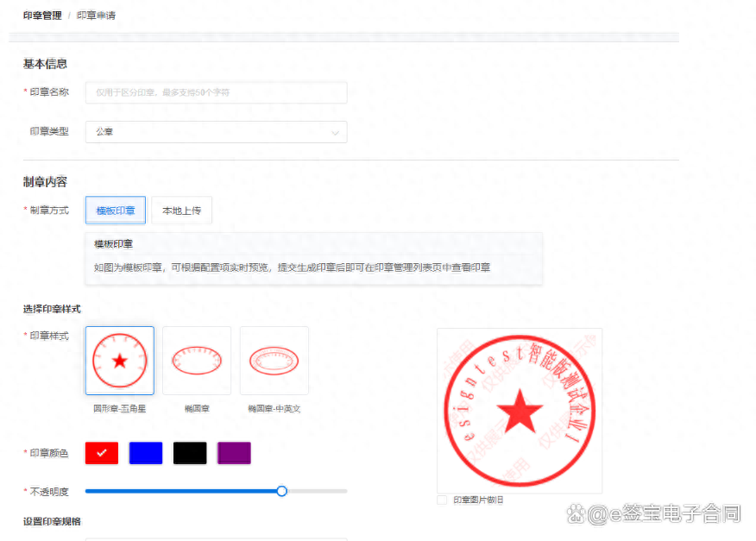The image size is (756, 541).
Task: Click the 印章管理 breadcrumb link
Action: click(x=42, y=16)
